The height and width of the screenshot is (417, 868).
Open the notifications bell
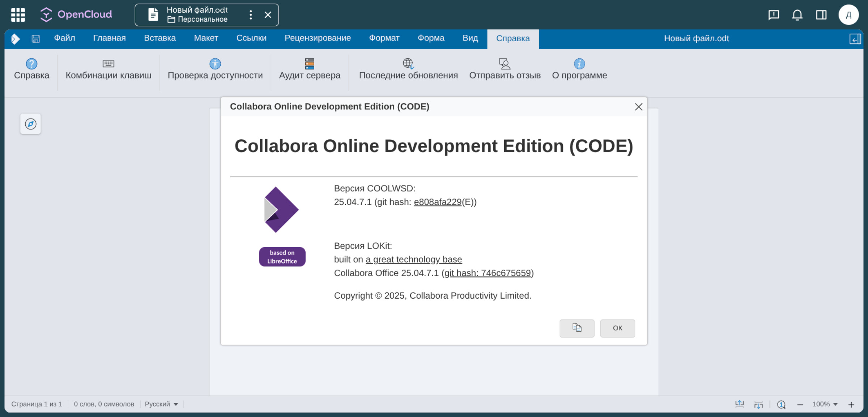coord(797,15)
